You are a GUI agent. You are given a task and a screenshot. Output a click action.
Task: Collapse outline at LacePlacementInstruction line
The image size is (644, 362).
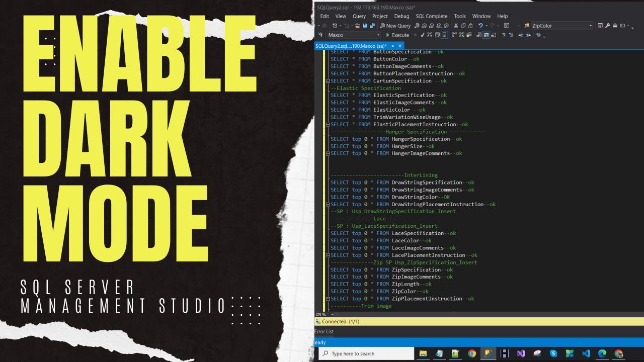pyautogui.click(x=328, y=255)
